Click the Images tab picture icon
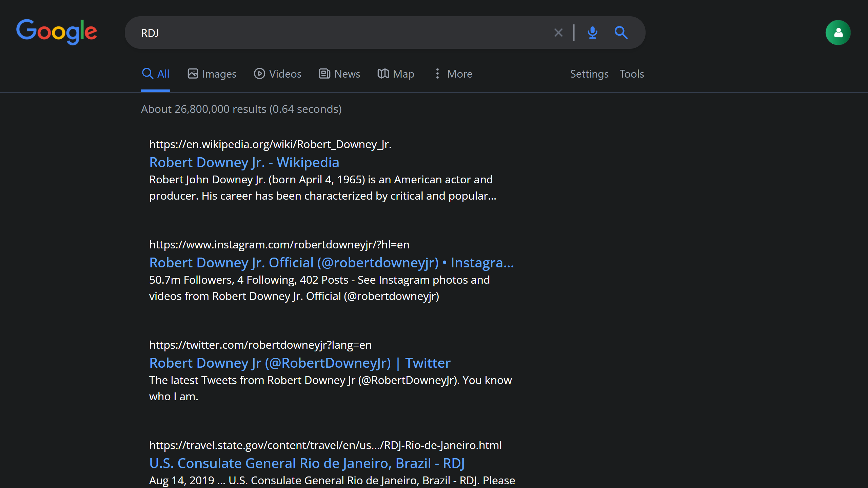Image resolution: width=868 pixels, height=488 pixels. click(193, 74)
